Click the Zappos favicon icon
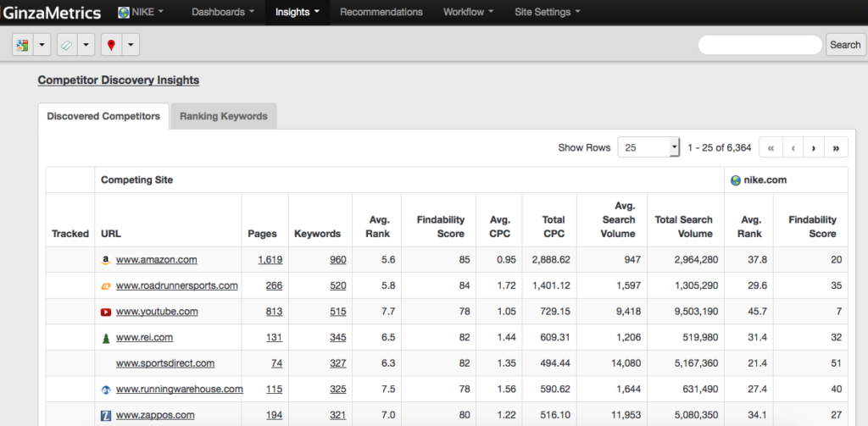The image size is (868, 426). click(106, 416)
